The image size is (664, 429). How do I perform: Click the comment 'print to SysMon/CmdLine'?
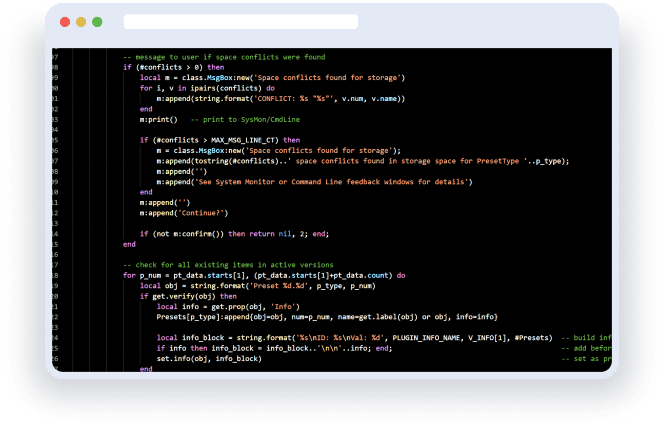point(245,119)
